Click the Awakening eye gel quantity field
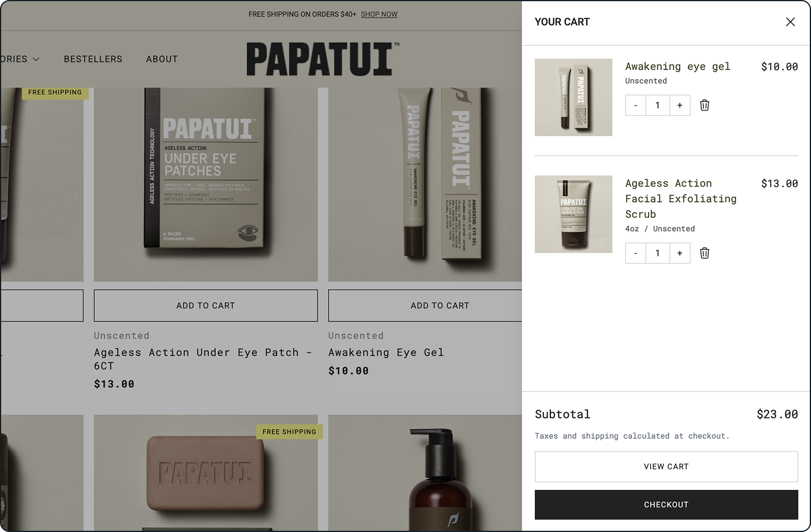Image resolution: width=811 pixels, height=532 pixels. pyautogui.click(x=657, y=105)
